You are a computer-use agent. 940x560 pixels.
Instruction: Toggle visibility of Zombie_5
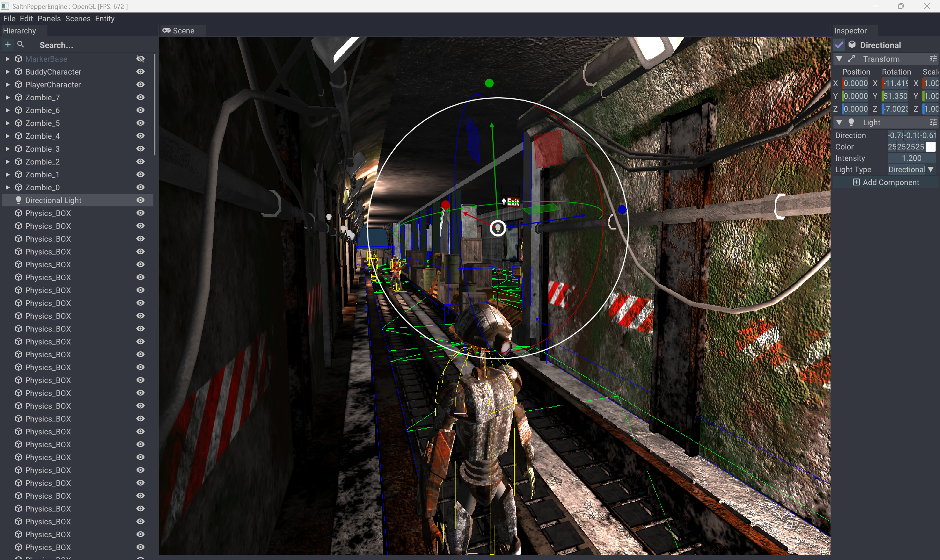[x=140, y=123]
